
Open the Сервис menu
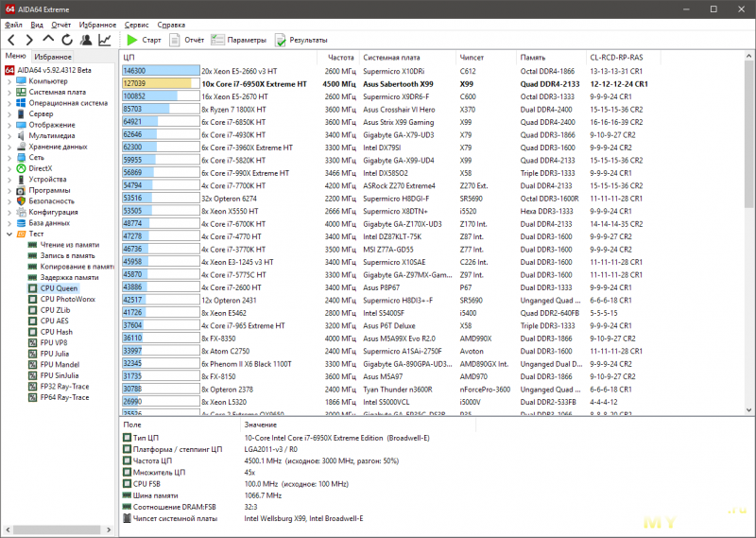click(136, 25)
